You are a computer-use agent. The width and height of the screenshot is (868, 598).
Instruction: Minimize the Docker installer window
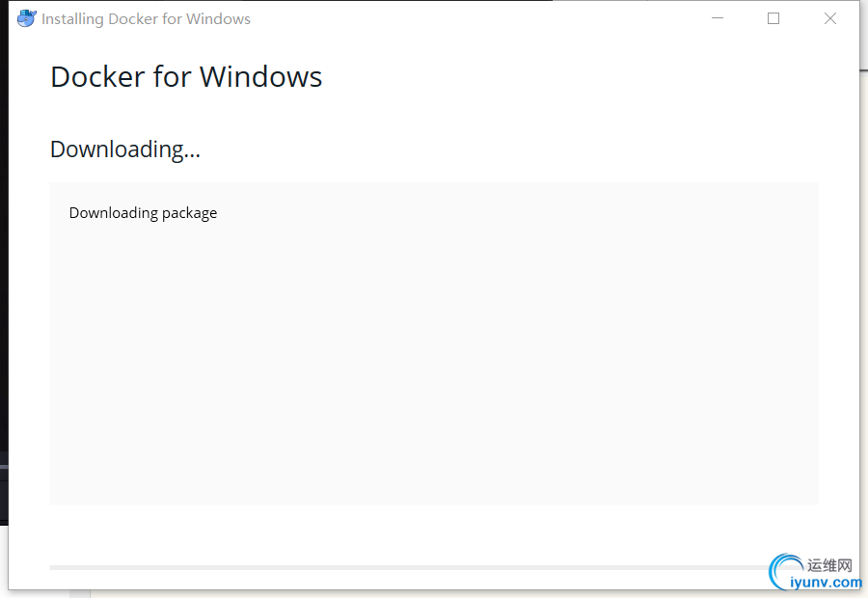[x=718, y=18]
